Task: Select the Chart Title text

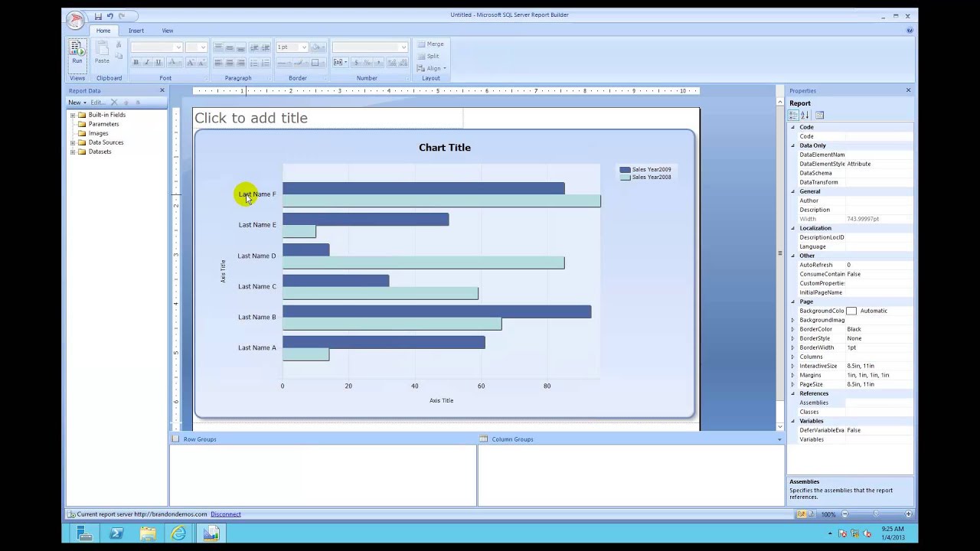Action: pos(445,148)
